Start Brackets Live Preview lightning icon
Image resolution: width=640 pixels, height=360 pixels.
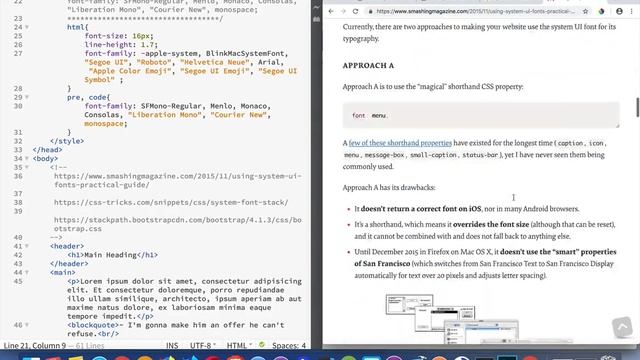click(x=316, y=7)
